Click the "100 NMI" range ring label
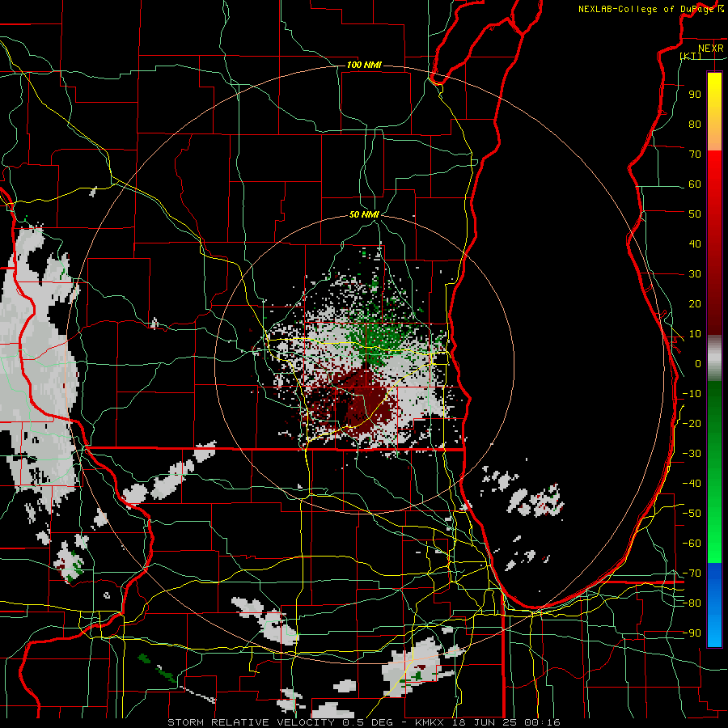Image resolution: width=728 pixels, height=728 pixels. pos(364,65)
